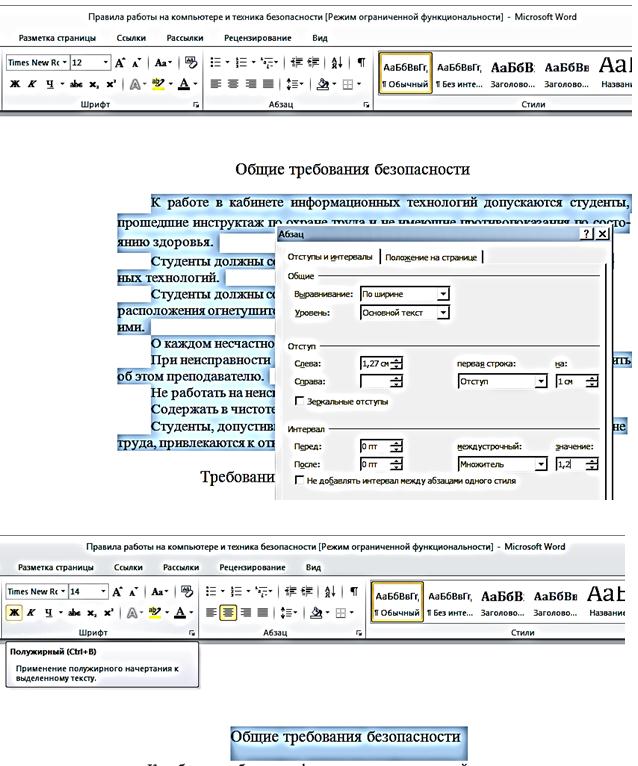Open Ссылки tab in upper window
Viewport: 638px width, 766px height.
131,38
